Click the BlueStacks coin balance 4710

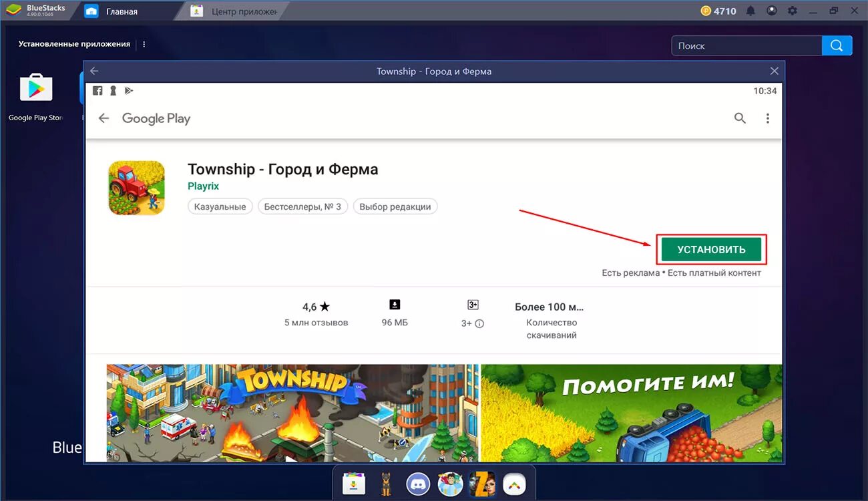pyautogui.click(x=718, y=11)
